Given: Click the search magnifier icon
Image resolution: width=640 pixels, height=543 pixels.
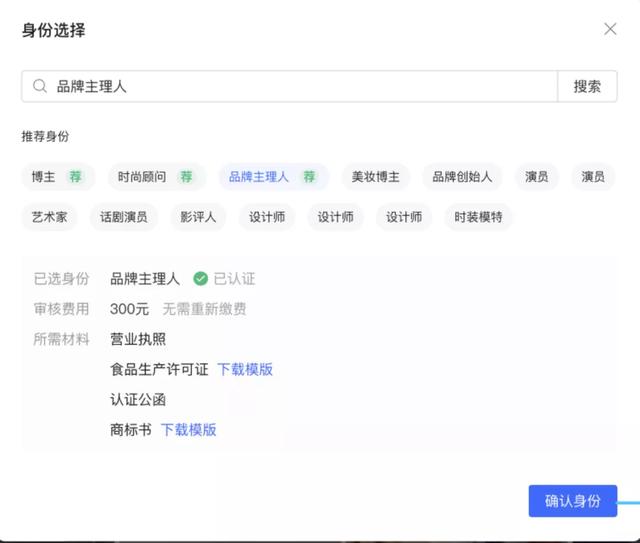Looking at the screenshot, I should 40,87.
